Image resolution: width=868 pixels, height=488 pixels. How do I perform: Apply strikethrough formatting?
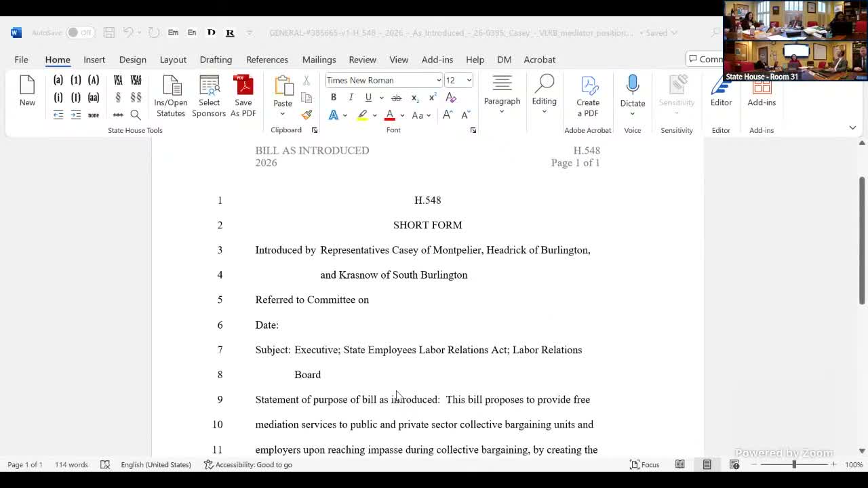[x=396, y=98]
